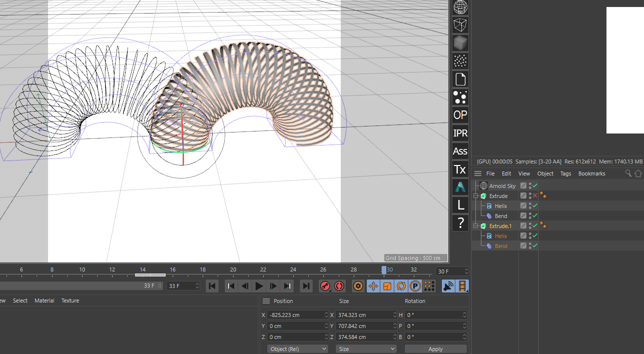This screenshot has height=354, width=644.
Task: Open Arnold help question mark icon
Action: (460, 222)
